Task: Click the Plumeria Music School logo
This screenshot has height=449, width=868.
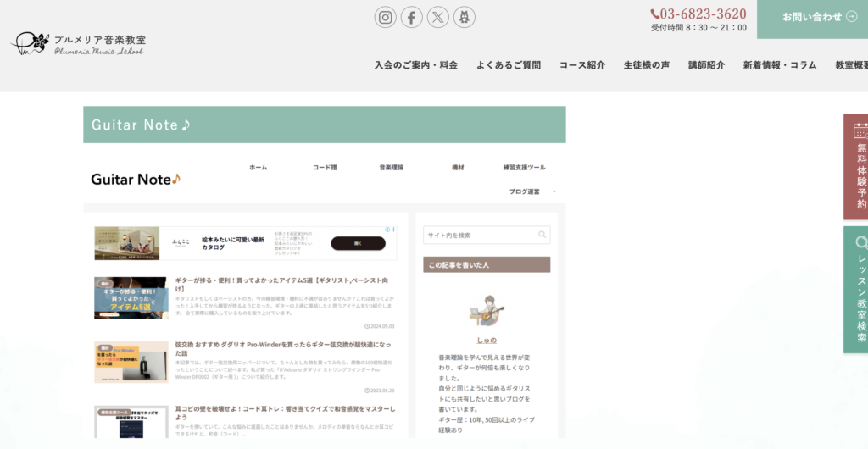Action: pyautogui.click(x=78, y=44)
